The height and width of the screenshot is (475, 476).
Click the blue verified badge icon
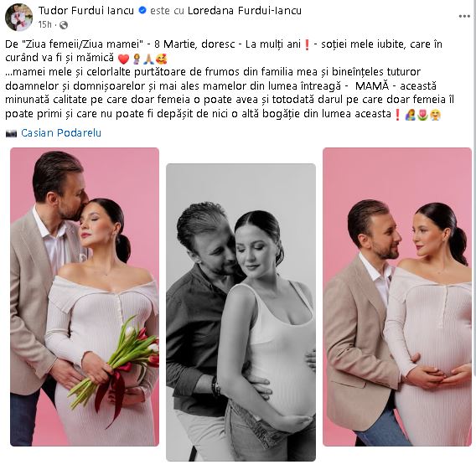tap(142, 10)
